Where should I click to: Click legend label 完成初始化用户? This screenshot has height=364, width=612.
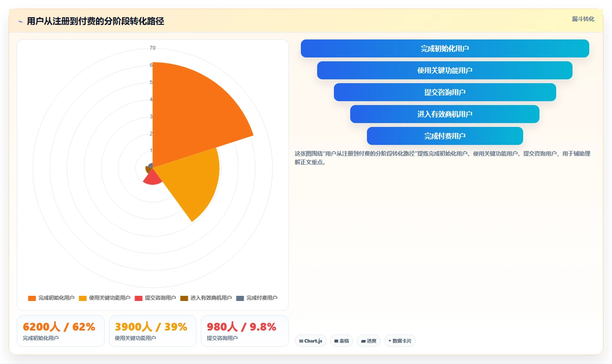tap(56, 298)
